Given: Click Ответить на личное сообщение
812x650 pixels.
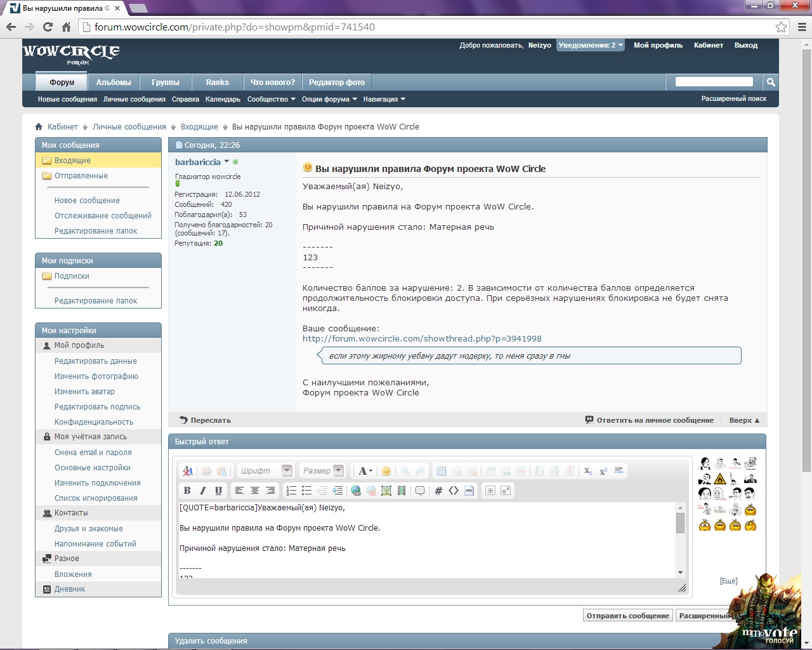Looking at the screenshot, I should pyautogui.click(x=650, y=420).
